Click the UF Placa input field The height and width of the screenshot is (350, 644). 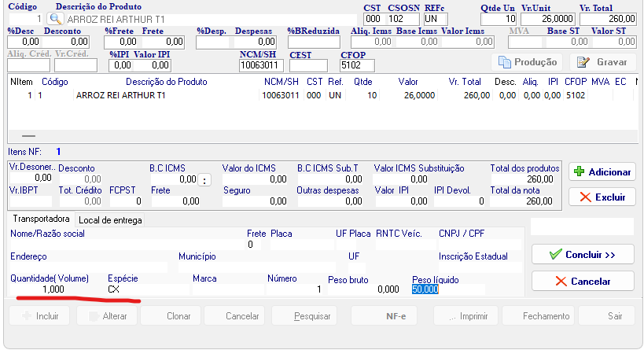coord(346,245)
